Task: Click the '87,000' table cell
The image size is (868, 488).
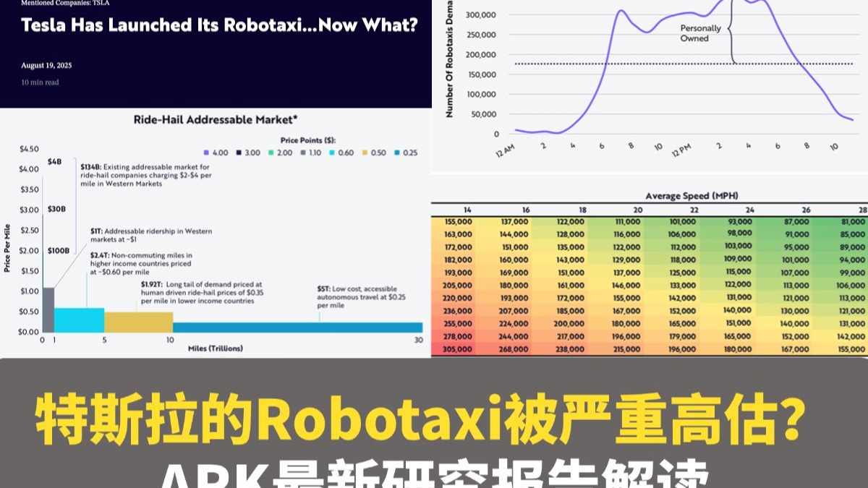Action: 796,222
